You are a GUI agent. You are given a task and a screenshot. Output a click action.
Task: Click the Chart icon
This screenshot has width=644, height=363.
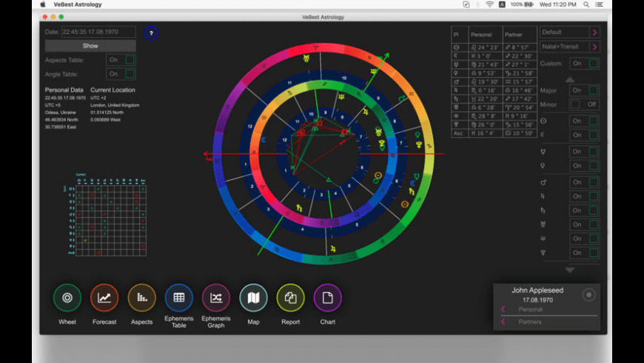tap(327, 298)
